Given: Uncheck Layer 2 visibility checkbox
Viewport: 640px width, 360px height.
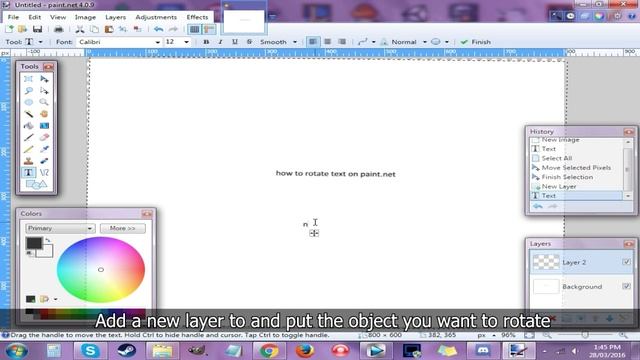Looking at the screenshot, I should click(x=626, y=262).
